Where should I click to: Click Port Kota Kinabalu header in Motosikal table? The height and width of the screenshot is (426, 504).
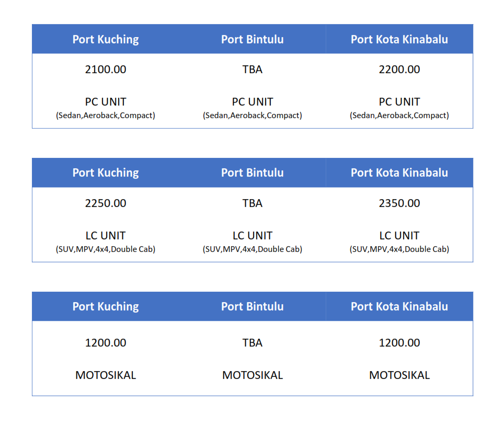pos(399,306)
